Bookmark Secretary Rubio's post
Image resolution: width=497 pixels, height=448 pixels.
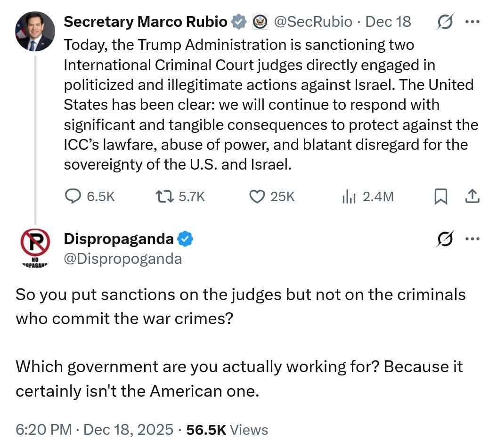click(x=440, y=196)
